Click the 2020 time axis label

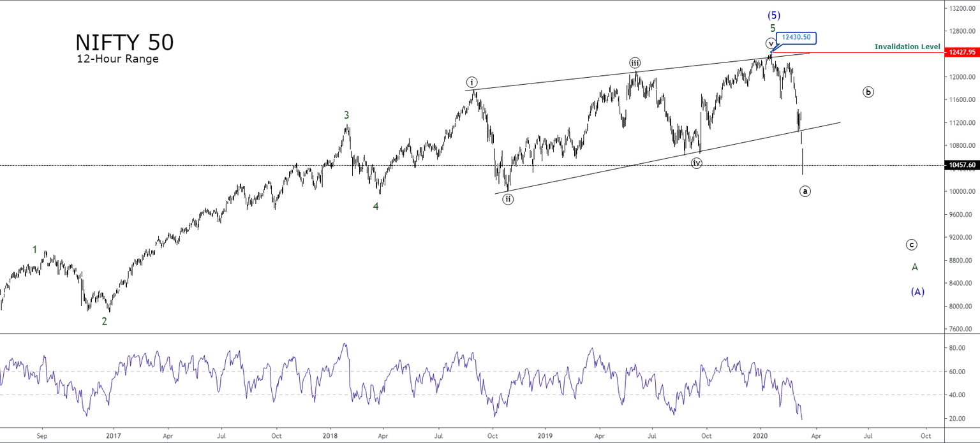pos(761,436)
